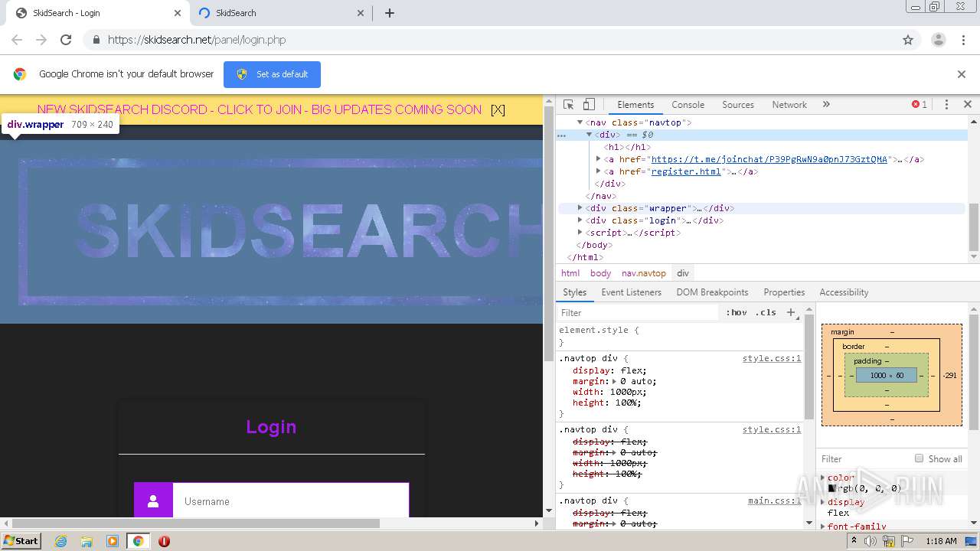
Task: Close the second SkidSearch tab
Action: coord(361,13)
